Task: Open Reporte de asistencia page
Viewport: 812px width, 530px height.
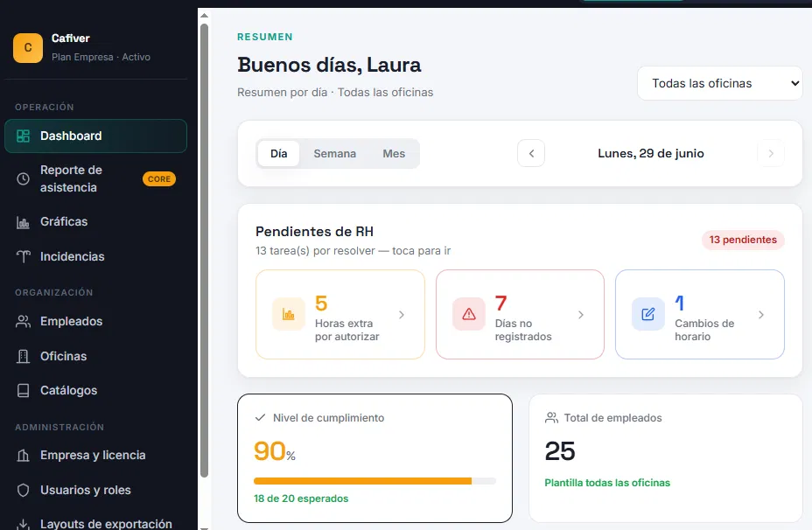Action: pos(95,179)
